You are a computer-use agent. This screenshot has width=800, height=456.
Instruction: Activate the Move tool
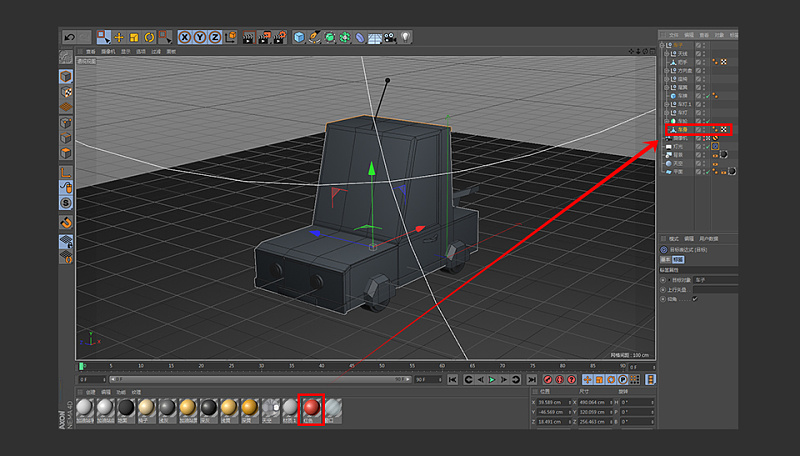point(119,37)
